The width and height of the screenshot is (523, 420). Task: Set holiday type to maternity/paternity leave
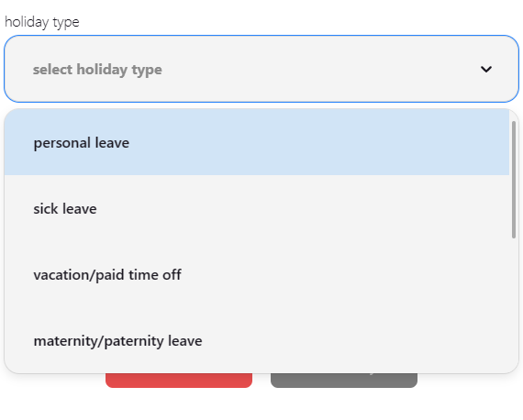[x=257, y=340]
